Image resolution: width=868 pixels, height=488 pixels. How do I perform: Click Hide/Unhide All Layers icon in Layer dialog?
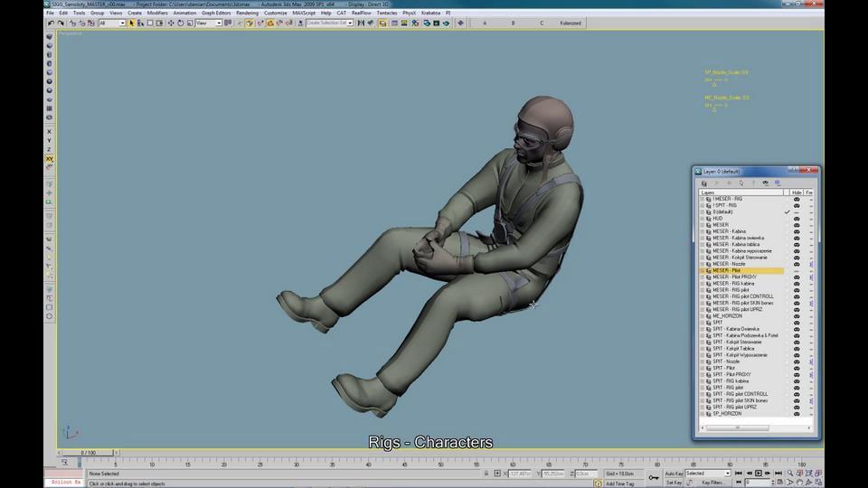765,183
